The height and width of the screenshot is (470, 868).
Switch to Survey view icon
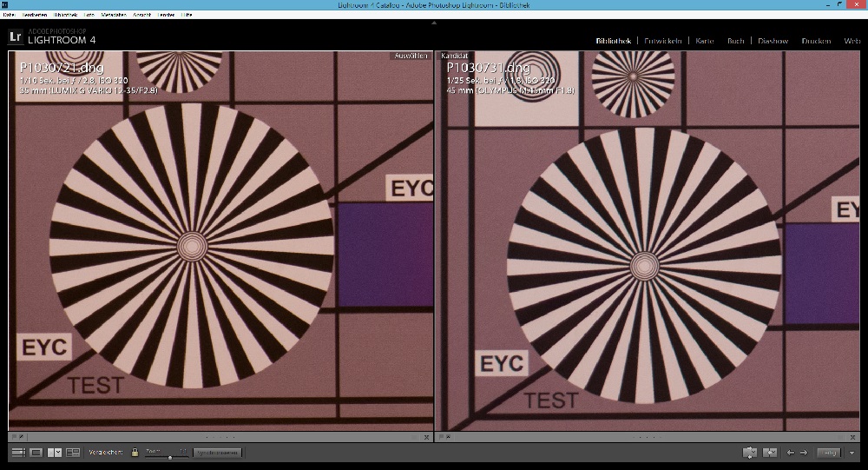click(73, 453)
